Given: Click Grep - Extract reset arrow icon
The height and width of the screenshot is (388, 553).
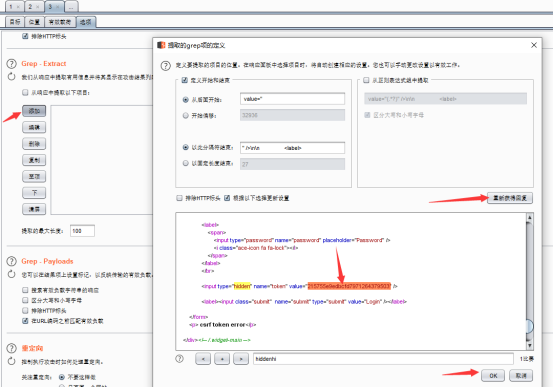Looking at the screenshot, I should pos(11,77).
